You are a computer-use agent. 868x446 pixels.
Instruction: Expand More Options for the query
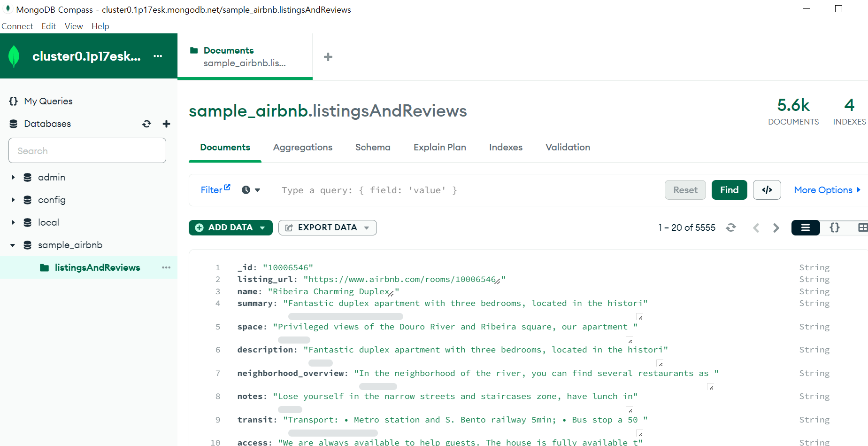[827, 190]
